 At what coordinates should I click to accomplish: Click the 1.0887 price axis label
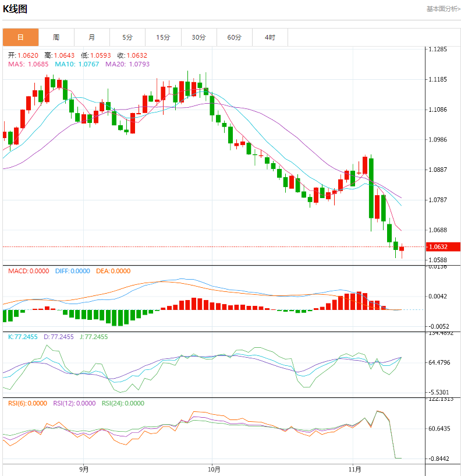tap(438, 170)
